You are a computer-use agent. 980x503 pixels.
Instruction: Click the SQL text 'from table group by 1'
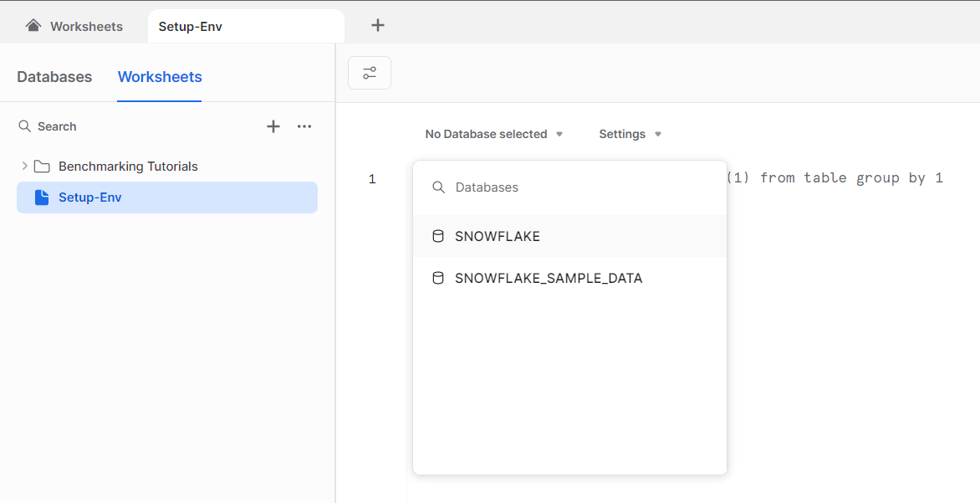click(x=851, y=178)
